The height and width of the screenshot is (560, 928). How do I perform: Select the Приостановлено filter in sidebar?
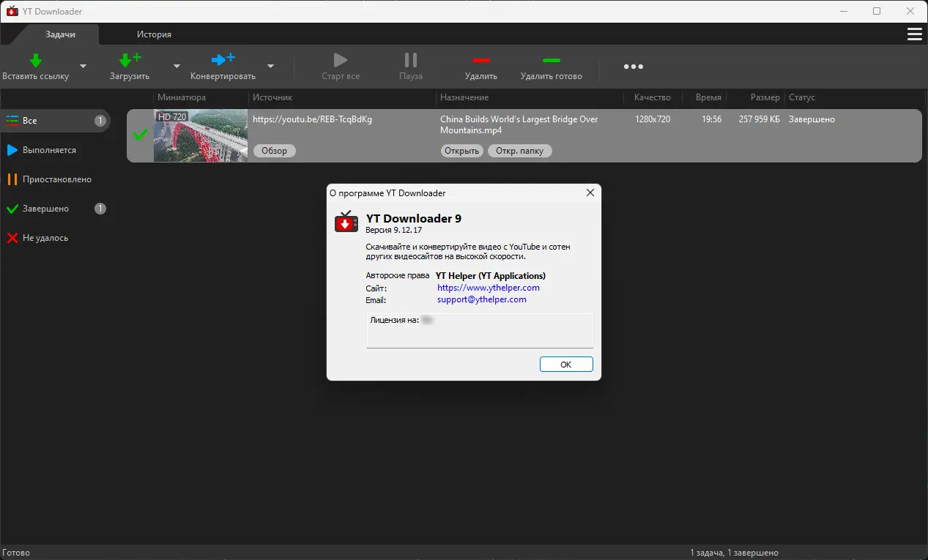(x=56, y=179)
